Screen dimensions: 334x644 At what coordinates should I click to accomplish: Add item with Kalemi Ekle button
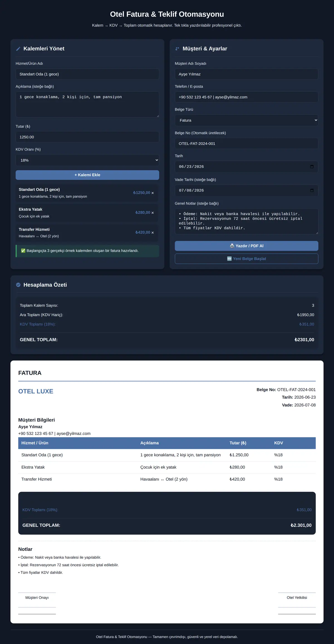click(87, 175)
